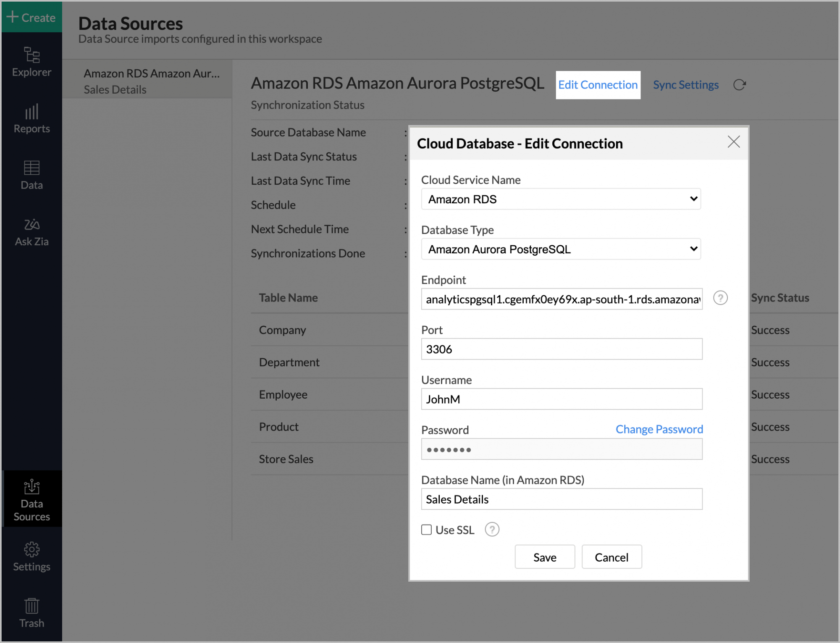The image size is (840, 643).
Task: Open the Data sidebar icon
Action: [x=31, y=175]
